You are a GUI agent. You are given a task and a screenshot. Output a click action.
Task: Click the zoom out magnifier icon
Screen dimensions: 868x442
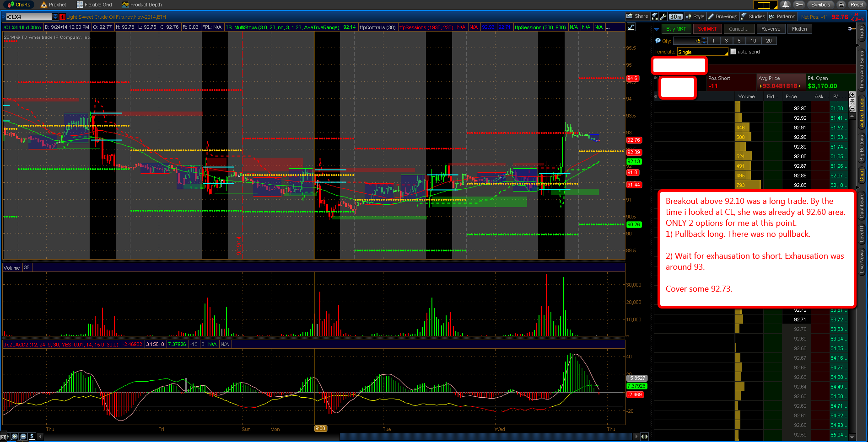(x=23, y=437)
